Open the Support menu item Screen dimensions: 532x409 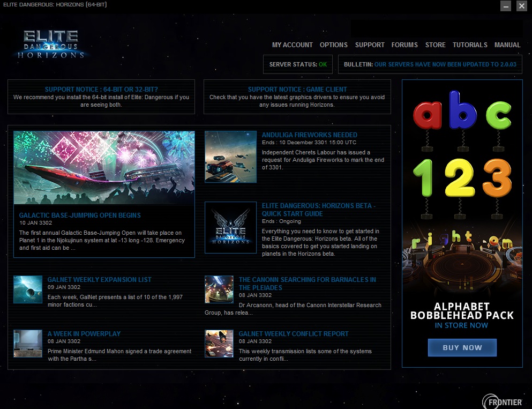(370, 45)
